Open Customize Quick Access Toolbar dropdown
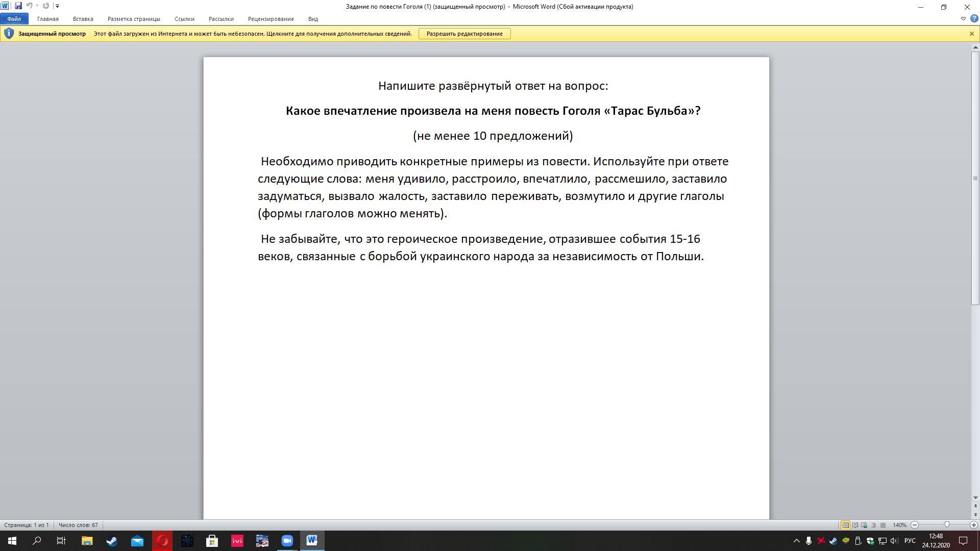This screenshot has height=551, width=980. pyautogui.click(x=57, y=6)
